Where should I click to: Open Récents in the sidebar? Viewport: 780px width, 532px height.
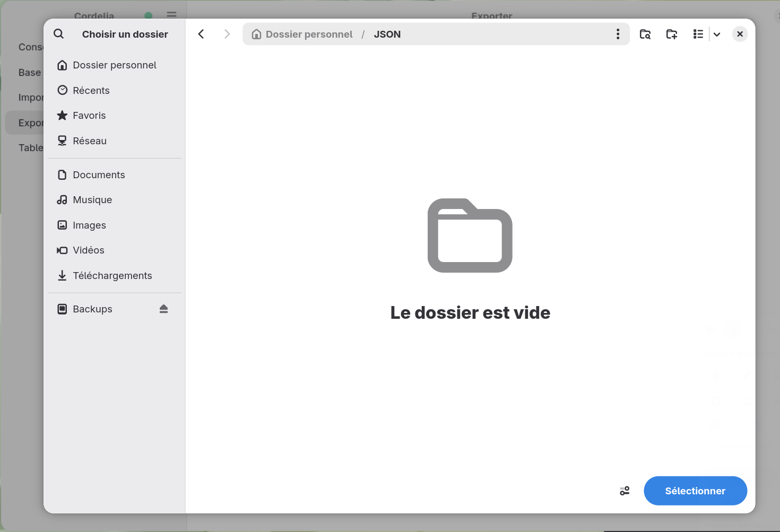coord(115,90)
